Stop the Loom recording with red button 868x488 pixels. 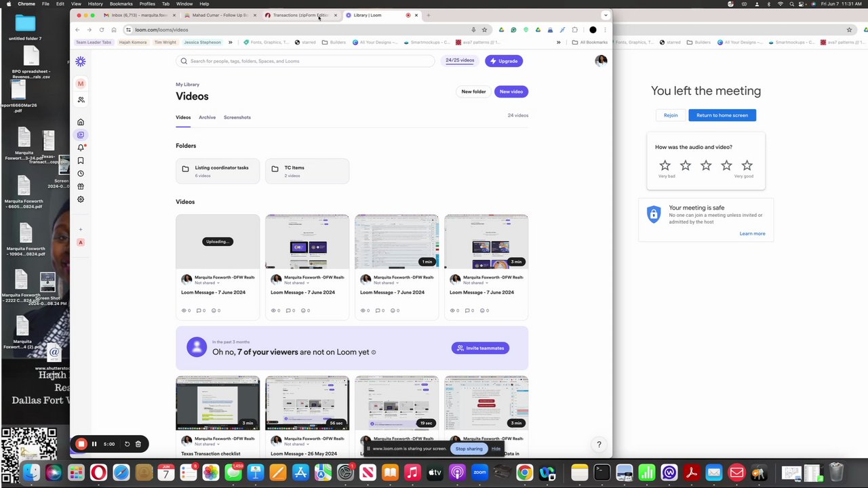[x=81, y=444]
